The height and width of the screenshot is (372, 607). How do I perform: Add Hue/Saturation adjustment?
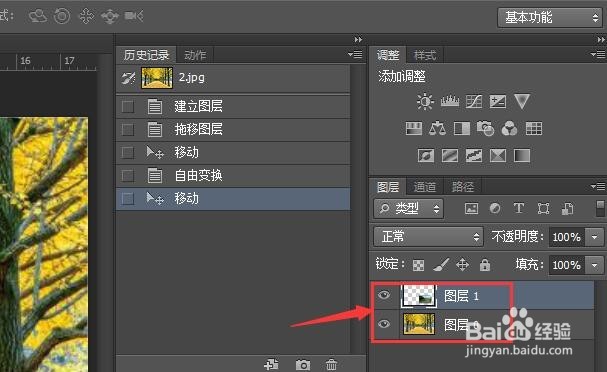(x=413, y=129)
